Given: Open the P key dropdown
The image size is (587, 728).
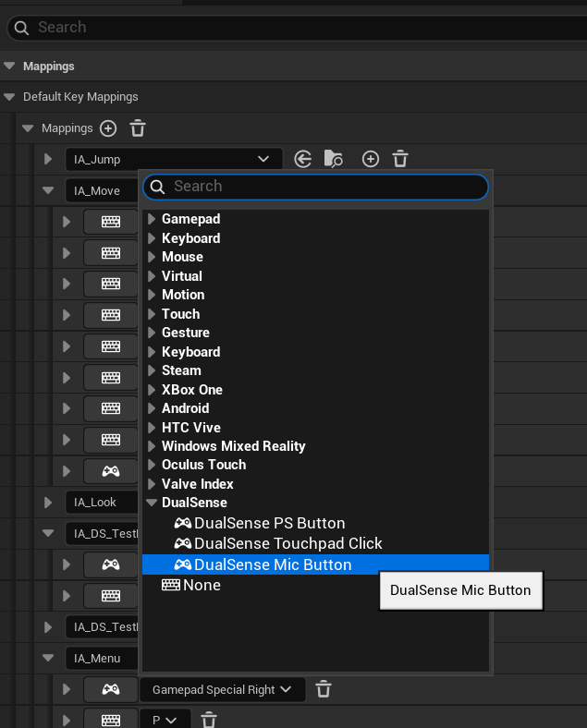Looking at the screenshot, I should pos(165,720).
